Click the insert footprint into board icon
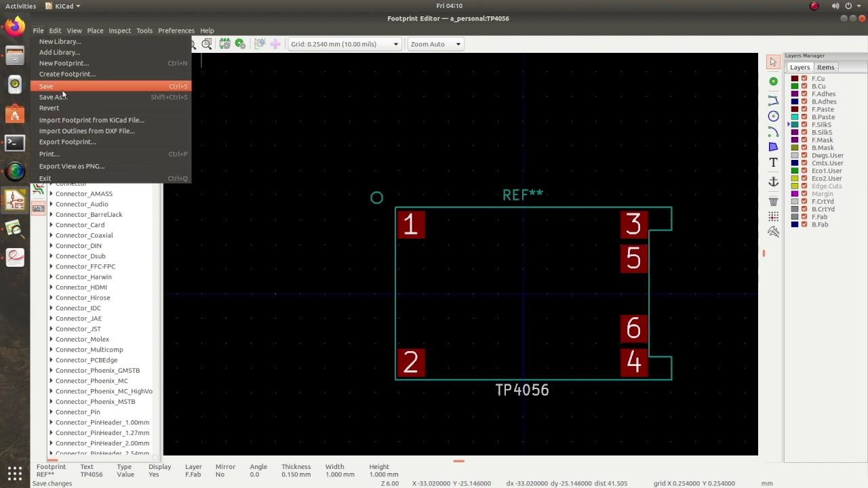868x488 pixels. tap(275, 44)
